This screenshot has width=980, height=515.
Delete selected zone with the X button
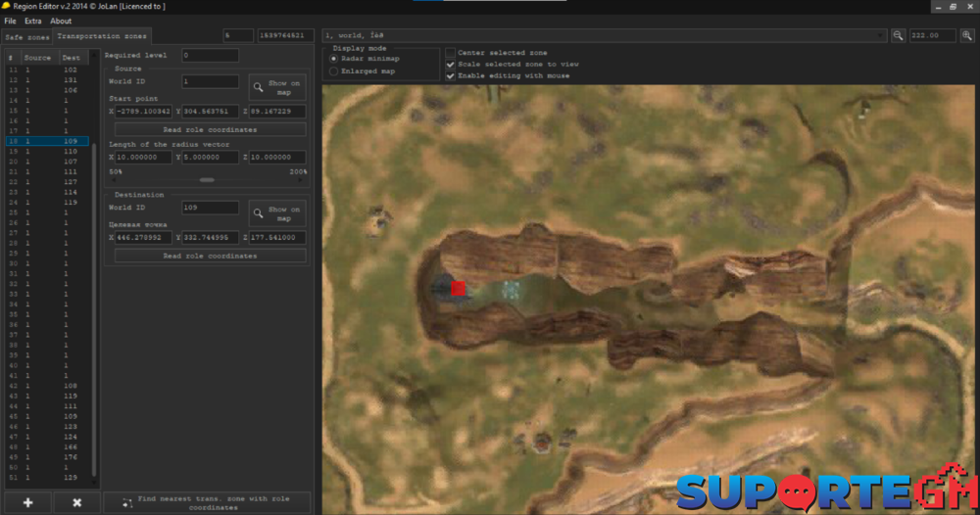tap(77, 502)
